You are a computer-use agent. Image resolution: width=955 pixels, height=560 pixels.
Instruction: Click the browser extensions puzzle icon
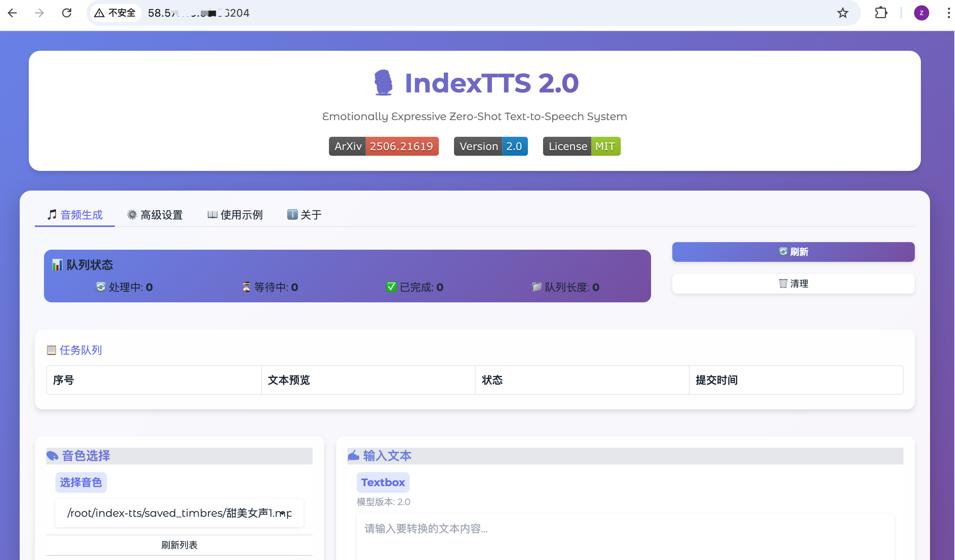tap(881, 13)
